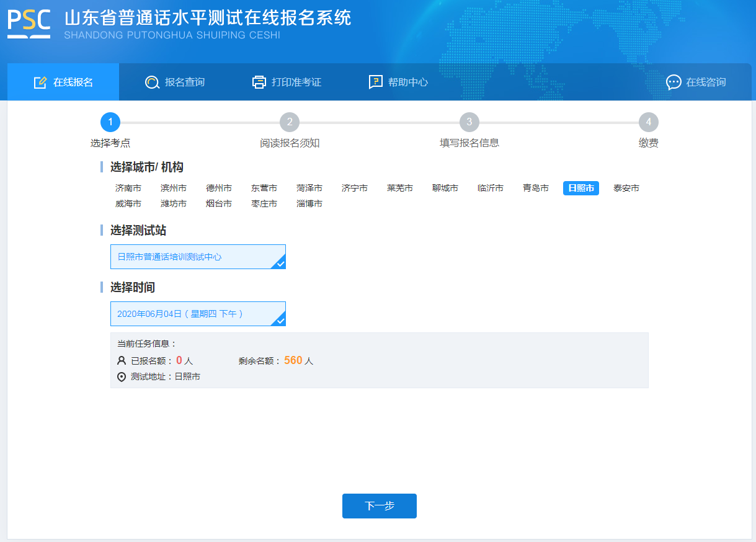Select 济南市 as the city
This screenshot has height=542, width=756.
point(127,188)
